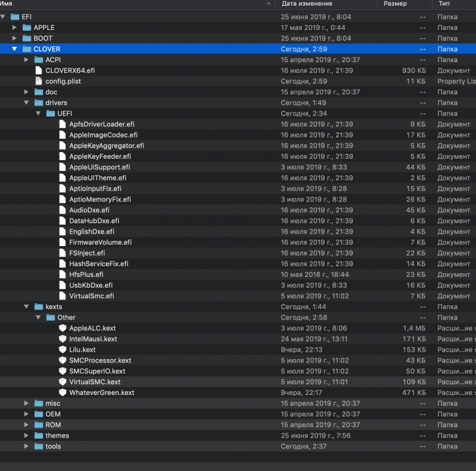Select the kexts folder icon
The height and width of the screenshot is (471, 476).
click(x=38, y=306)
